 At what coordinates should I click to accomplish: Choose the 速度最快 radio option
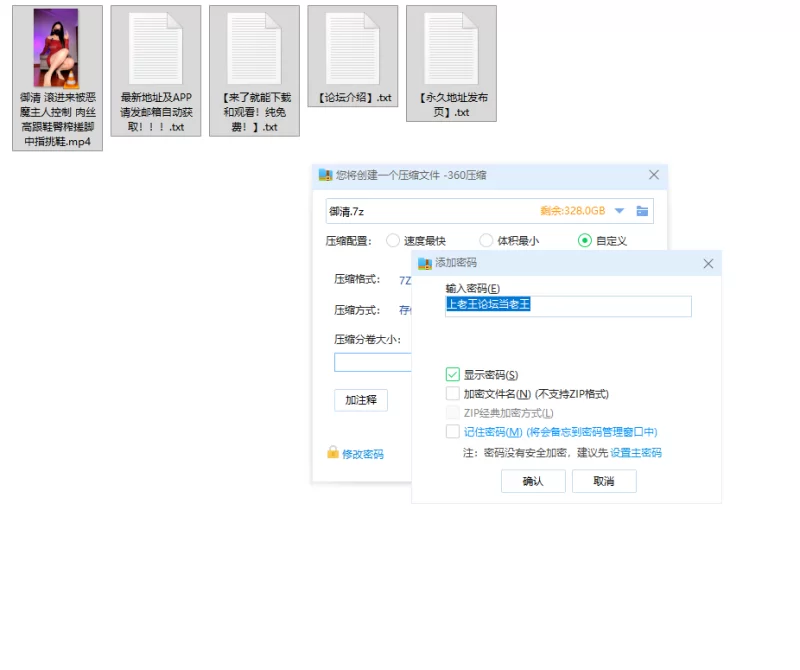(392, 240)
